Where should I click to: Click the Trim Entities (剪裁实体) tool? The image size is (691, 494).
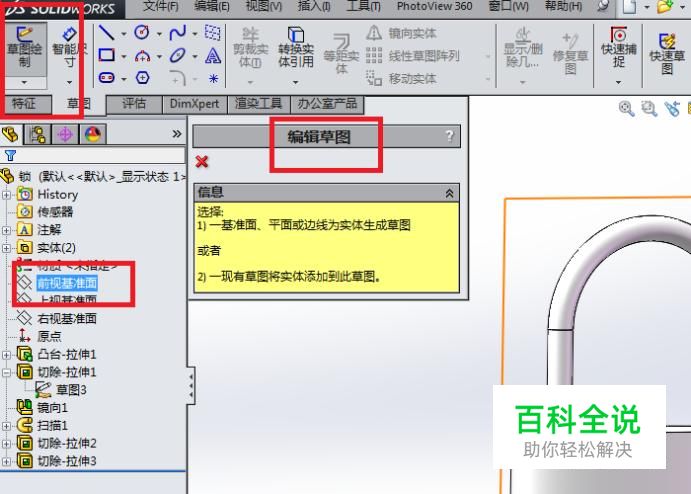pyautogui.click(x=250, y=48)
